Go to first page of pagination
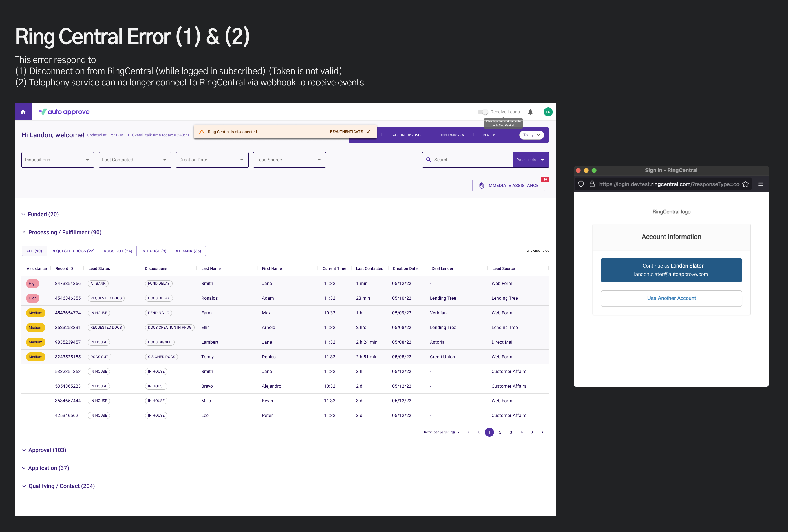 coord(468,432)
